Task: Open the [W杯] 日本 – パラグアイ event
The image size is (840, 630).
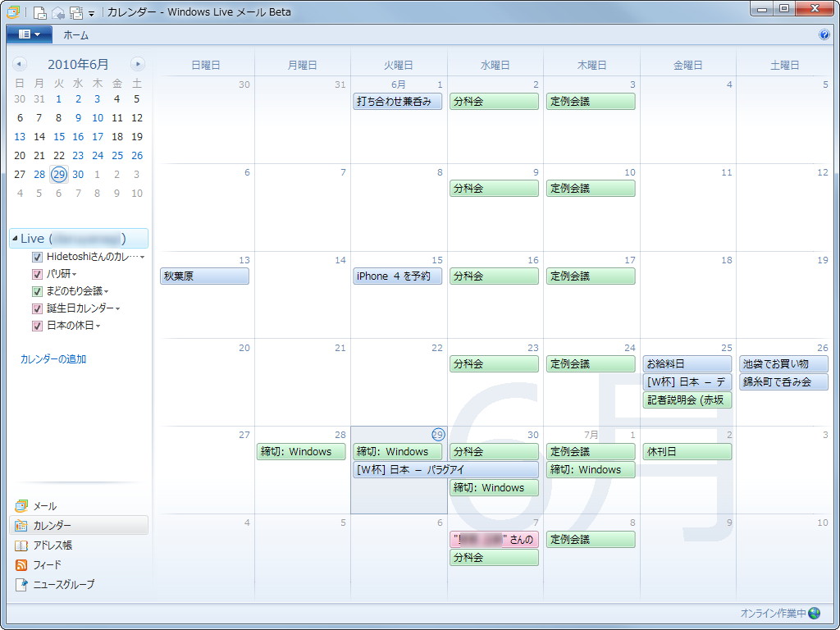Action: (x=445, y=470)
